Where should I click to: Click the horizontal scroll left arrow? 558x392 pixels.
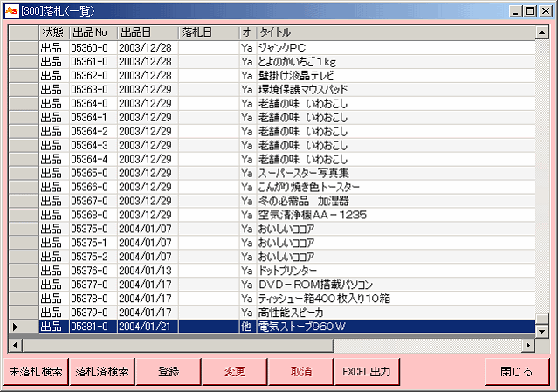tap(15, 345)
